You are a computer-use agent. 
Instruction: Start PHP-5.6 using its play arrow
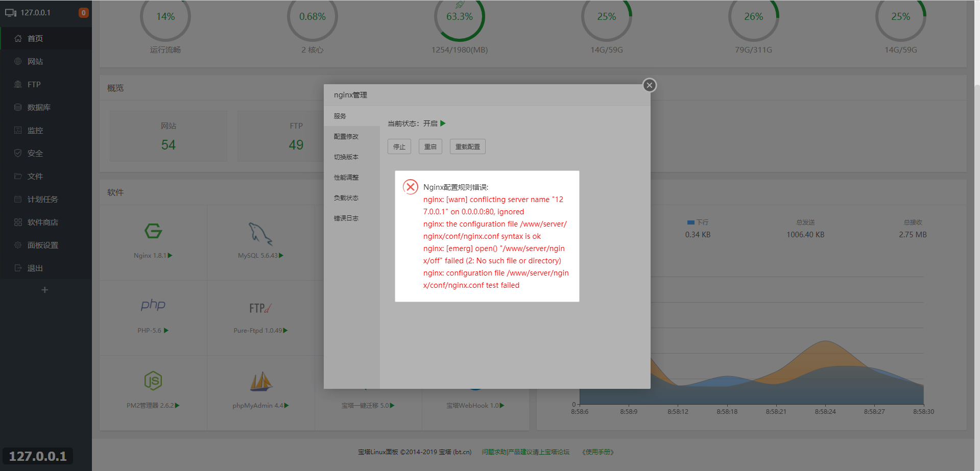point(167,330)
